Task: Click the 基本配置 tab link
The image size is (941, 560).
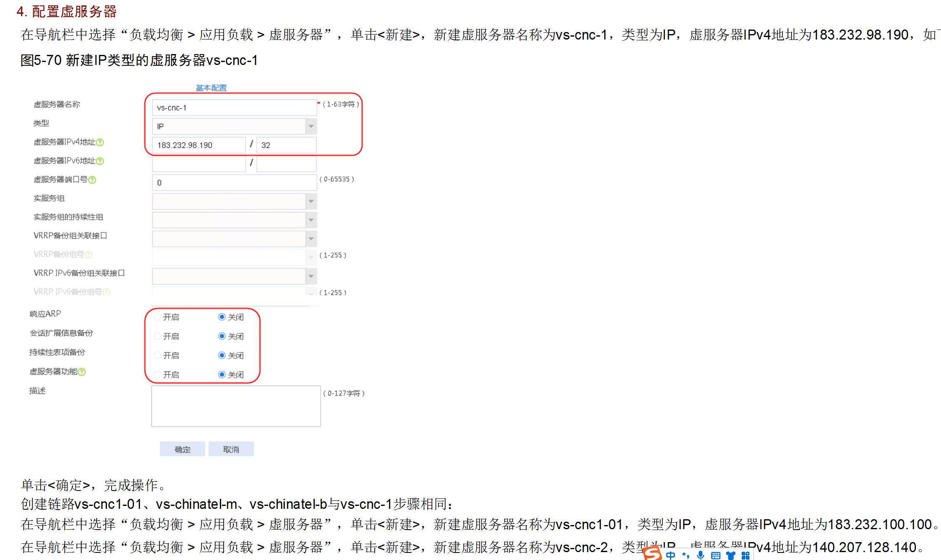Action: tap(211, 88)
